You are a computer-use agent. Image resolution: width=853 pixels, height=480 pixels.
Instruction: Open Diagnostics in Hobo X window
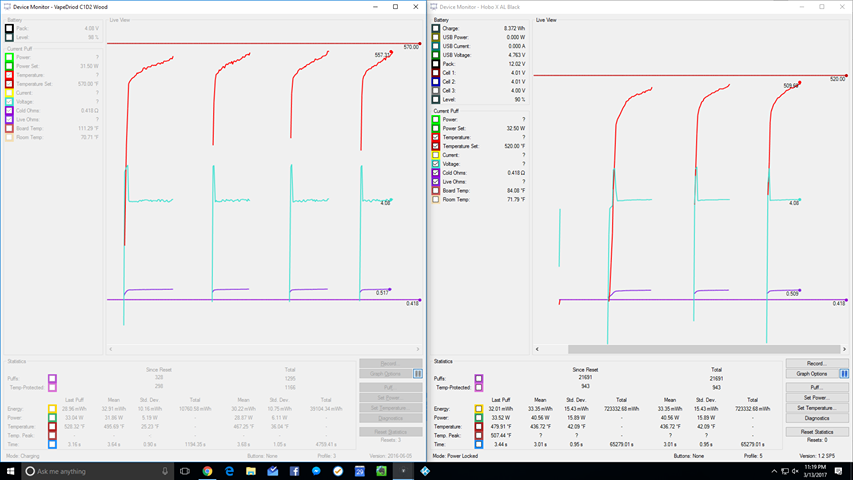click(817, 418)
